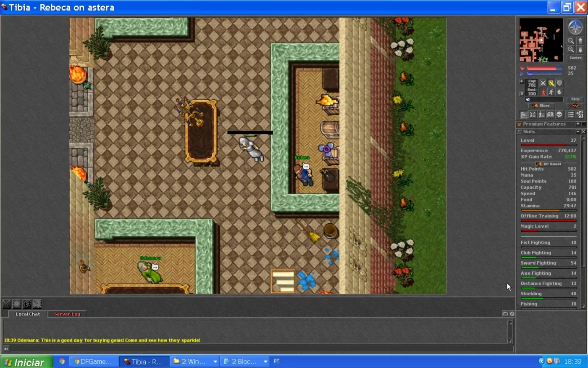Expand inventory with the plus button
The width and height of the screenshot is (588, 368).
tap(522, 82)
